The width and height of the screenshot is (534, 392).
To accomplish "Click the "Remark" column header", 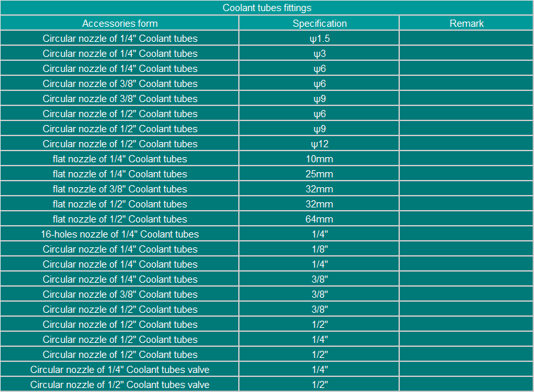I will coord(467,24).
